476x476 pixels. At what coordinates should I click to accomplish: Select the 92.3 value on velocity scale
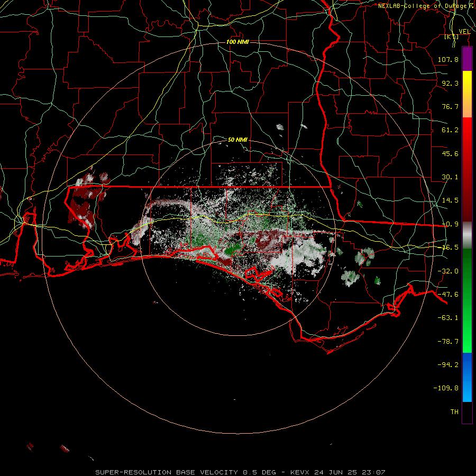point(450,83)
